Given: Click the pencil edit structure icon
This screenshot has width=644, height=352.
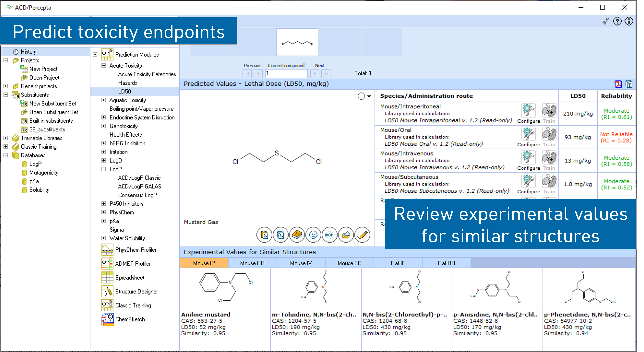Looking at the screenshot, I should point(362,235).
